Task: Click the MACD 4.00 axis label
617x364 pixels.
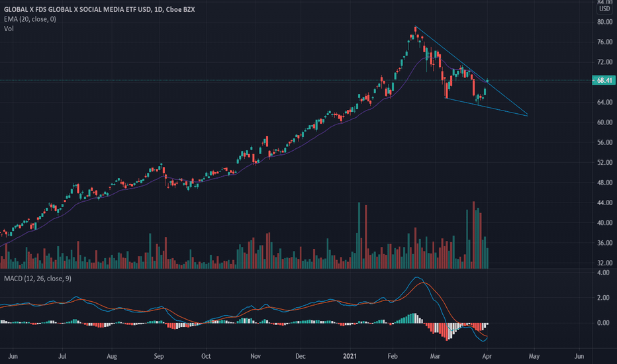Action: pos(603,273)
